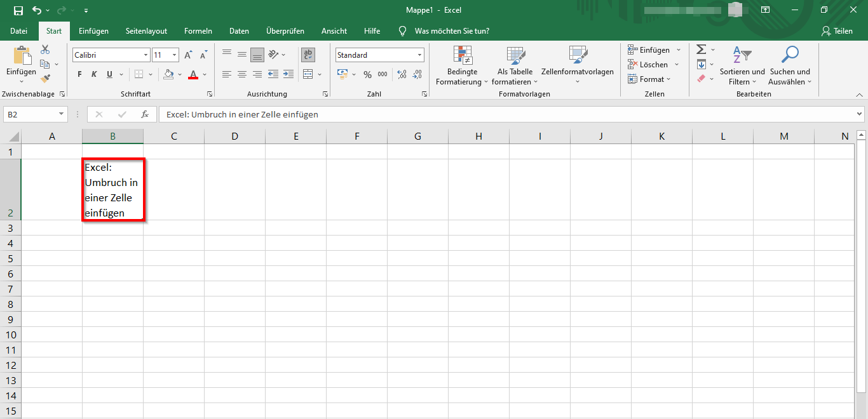Apply thousands separator style
The image size is (868, 419).
383,74
